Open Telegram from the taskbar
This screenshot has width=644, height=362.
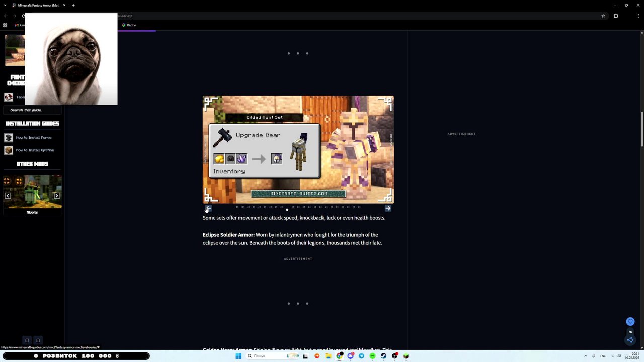click(361, 356)
